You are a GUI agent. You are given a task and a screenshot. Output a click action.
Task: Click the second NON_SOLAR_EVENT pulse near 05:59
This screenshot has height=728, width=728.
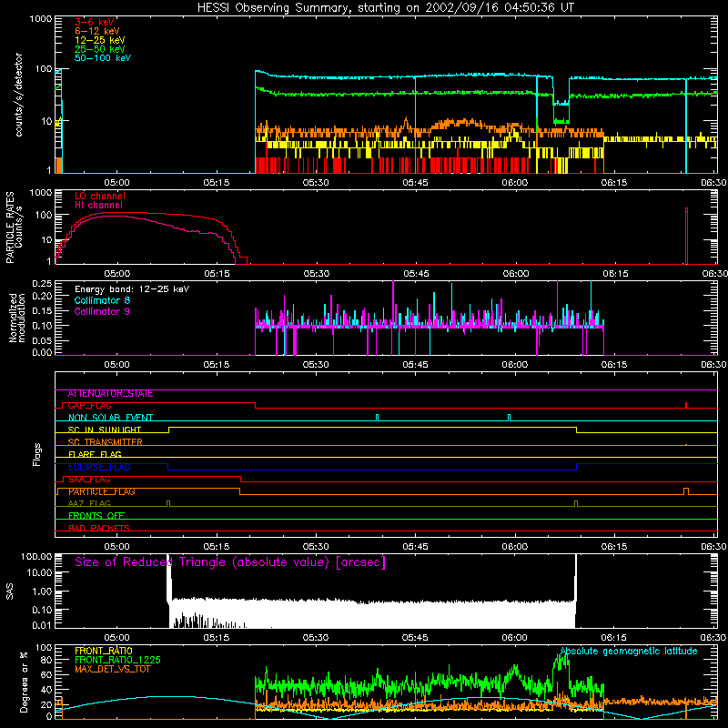[x=510, y=418]
